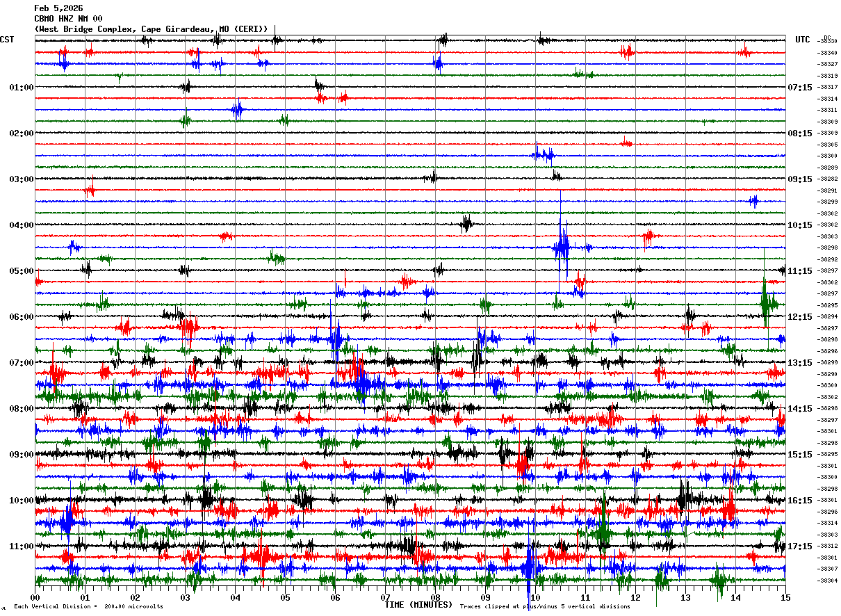The image size is (841, 616).
Task: Click minute tick label '05' on bottom axis
Action: point(285,597)
